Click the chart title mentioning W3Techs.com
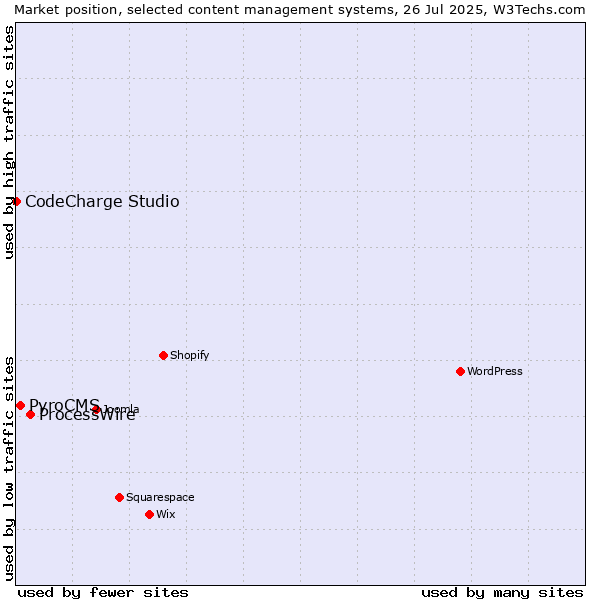Screen dimensions: 600x600 [x=300, y=10]
